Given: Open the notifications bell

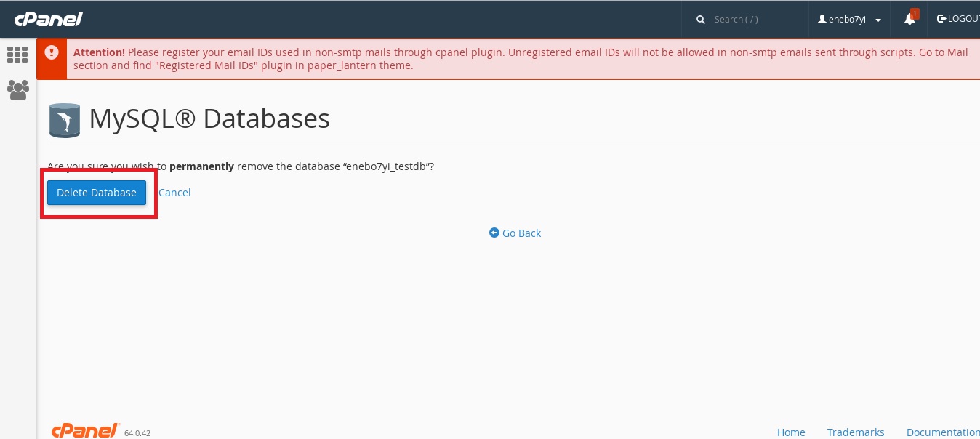Looking at the screenshot, I should tap(909, 19).
